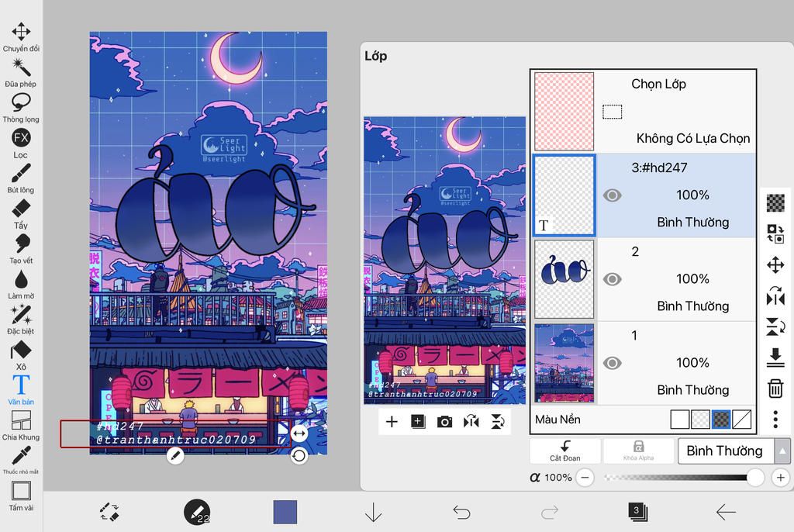Toggle visibility of layer 1
Image resolution: width=794 pixels, height=532 pixels.
tap(613, 363)
